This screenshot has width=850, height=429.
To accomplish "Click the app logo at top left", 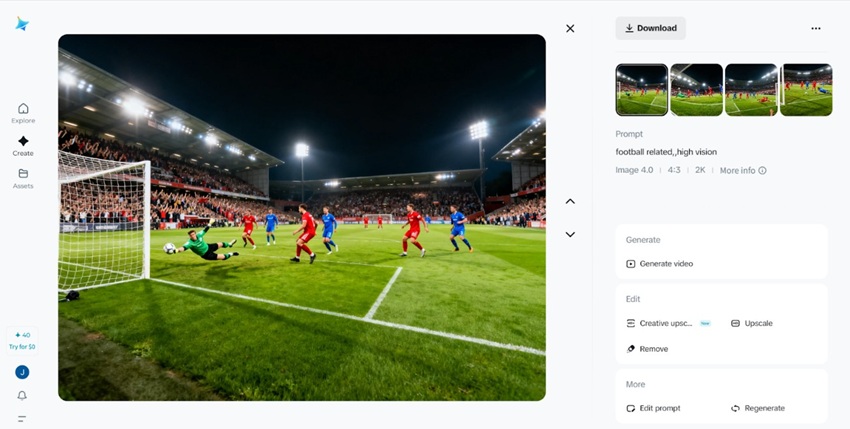I will 22,24.
